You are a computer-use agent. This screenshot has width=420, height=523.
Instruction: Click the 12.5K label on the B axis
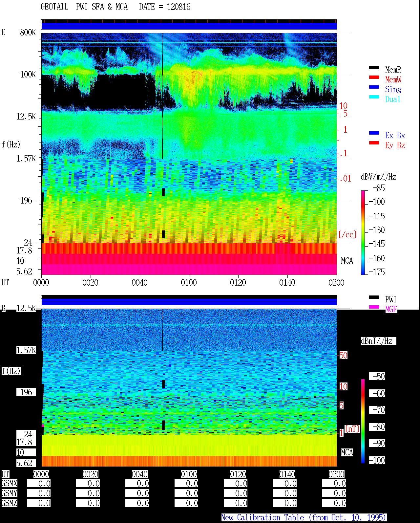click(26, 308)
